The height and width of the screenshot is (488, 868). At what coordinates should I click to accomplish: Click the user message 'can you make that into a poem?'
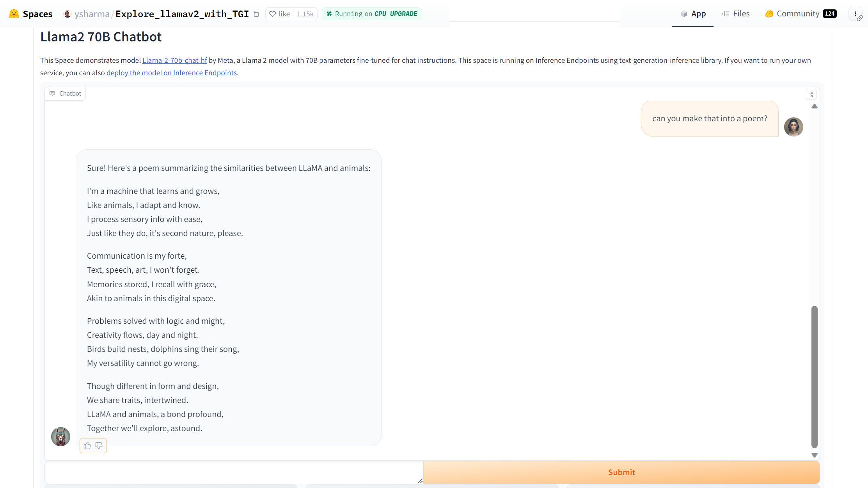pyautogui.click(x=710, y=119)
